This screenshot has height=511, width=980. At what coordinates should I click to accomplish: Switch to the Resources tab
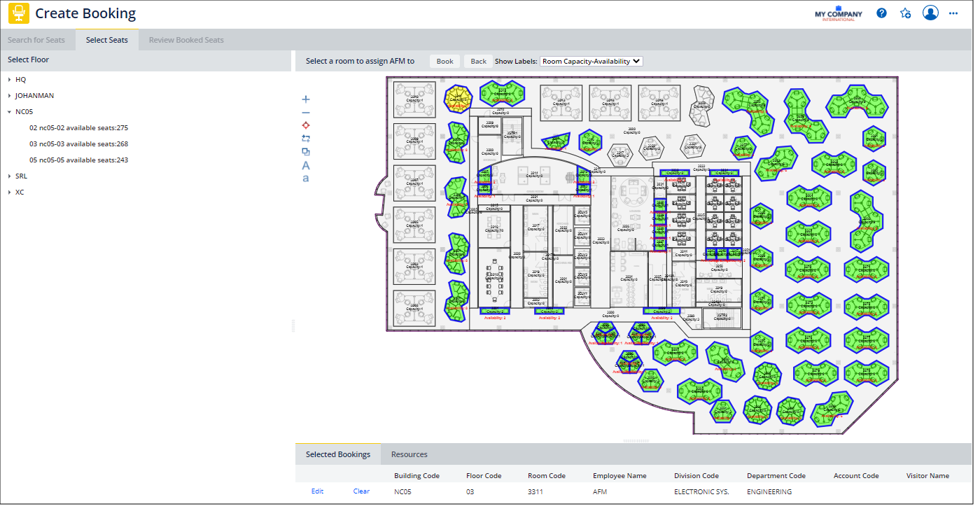click(409, 454)
